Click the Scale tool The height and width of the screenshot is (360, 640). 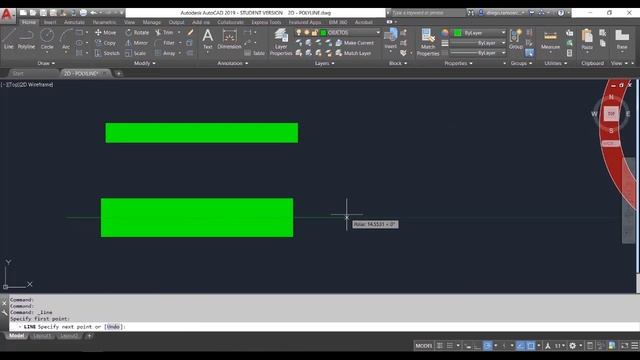(136, 53)
